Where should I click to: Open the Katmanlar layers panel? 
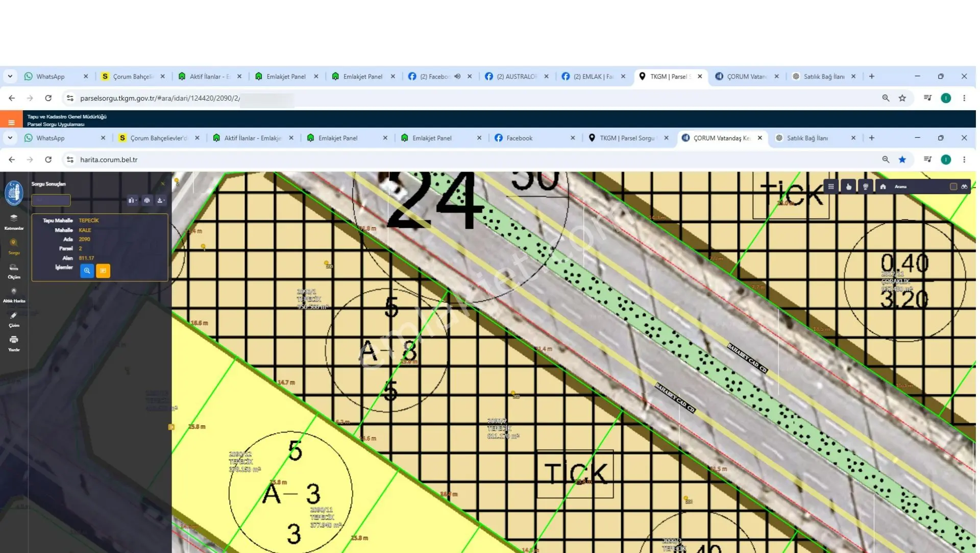click(x=14, y=222)
